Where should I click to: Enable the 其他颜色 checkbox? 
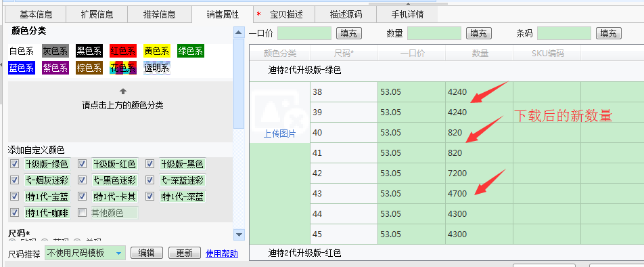(x=82, y=213)
